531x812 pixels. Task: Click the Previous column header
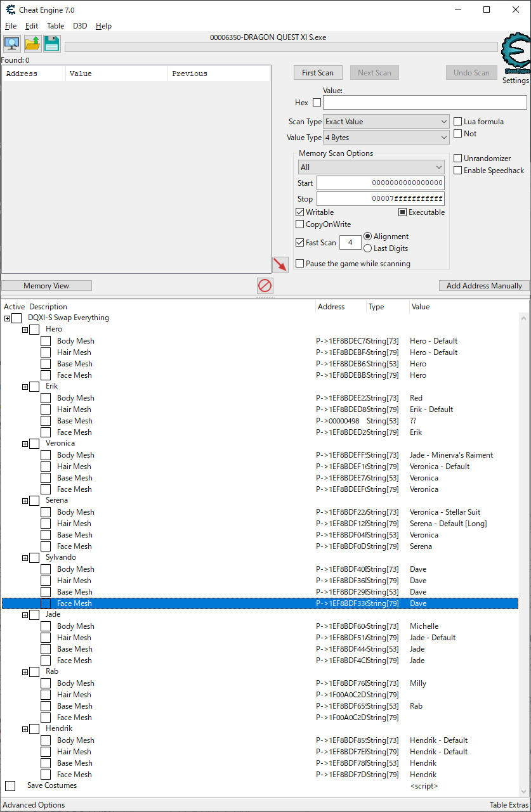[x=219, y=74]
